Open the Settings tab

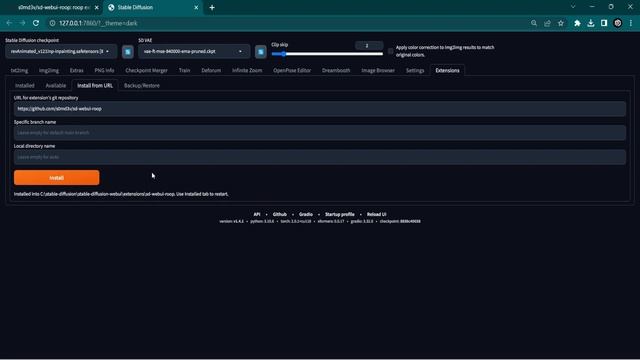(415, 70)
